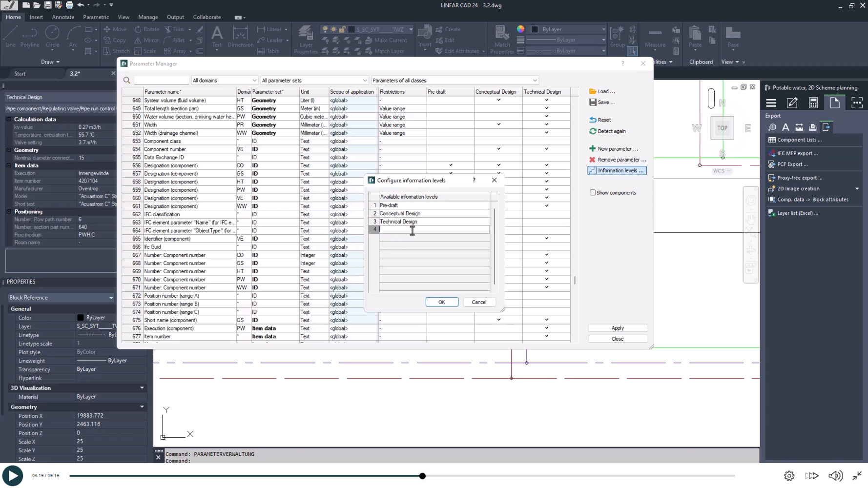The image size is (868, 488).
Task: Toggle Technical Design dropdown for row 648
Action: pos(547,100)
